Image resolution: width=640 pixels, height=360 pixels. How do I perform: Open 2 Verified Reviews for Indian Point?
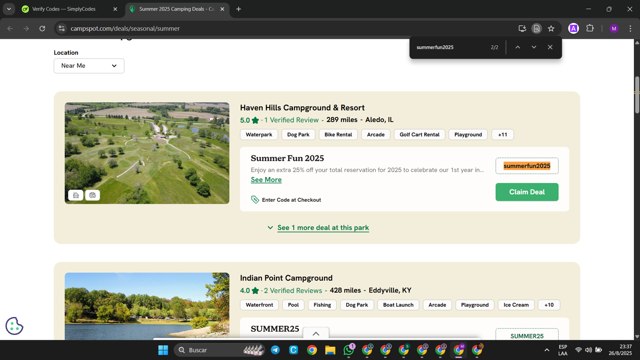[x=293, y=290]
